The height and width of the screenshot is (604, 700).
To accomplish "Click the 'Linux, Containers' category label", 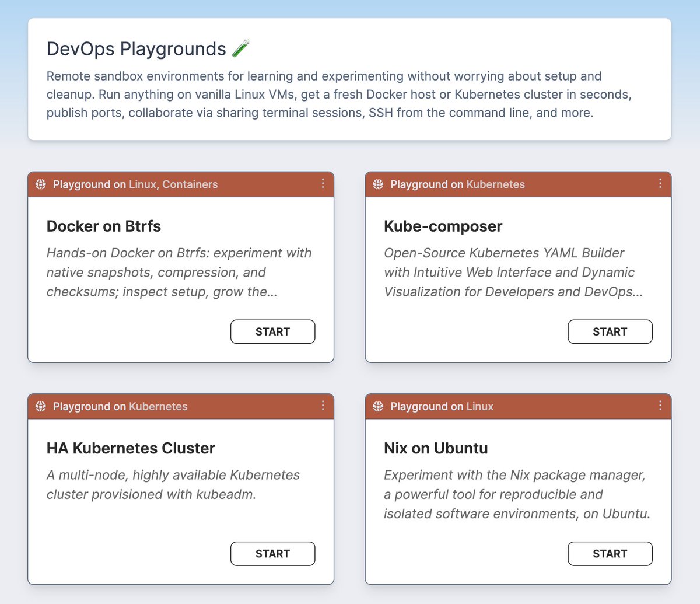I will (x=173, y=184).
